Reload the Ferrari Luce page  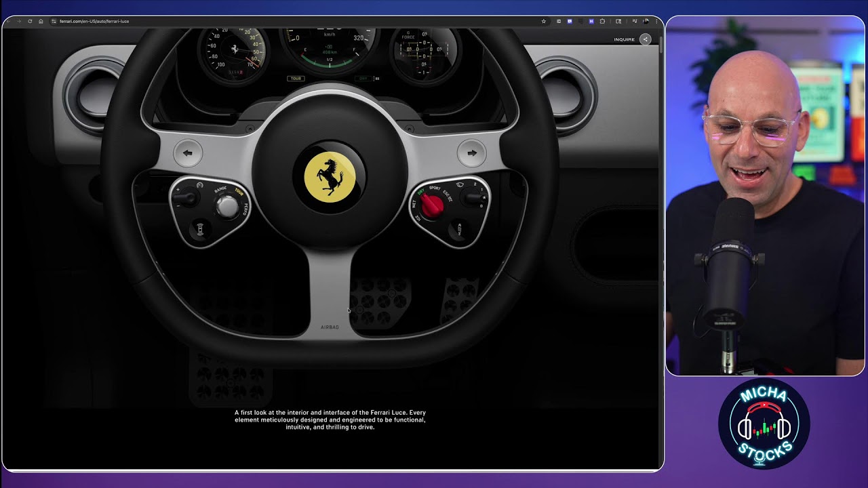30,21
